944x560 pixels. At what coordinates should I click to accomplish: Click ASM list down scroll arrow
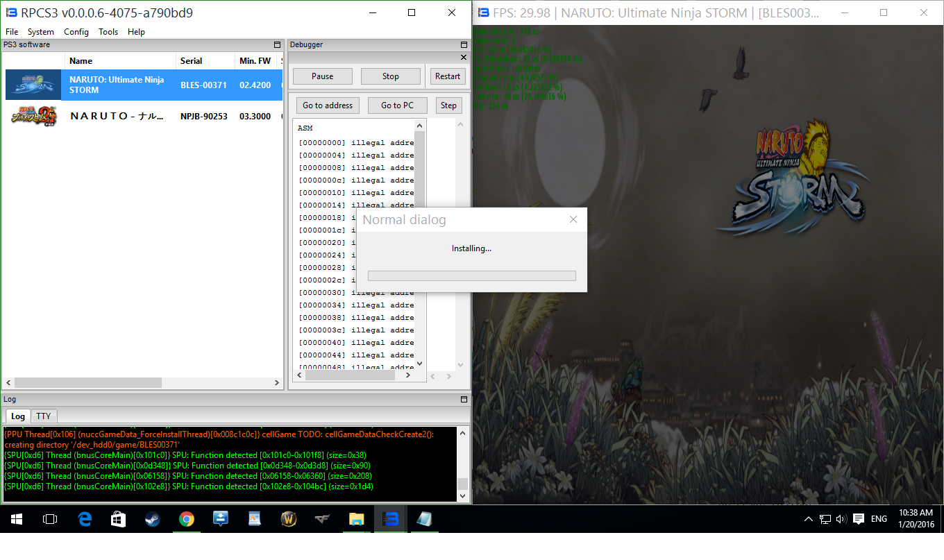[x=419, y=364]
